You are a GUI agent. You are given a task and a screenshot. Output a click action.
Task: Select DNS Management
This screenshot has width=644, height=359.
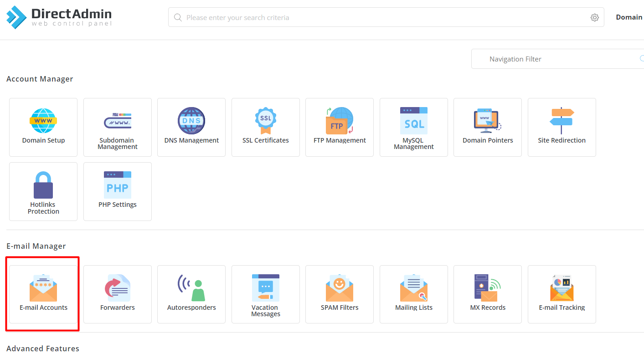[x=191, y=127]
